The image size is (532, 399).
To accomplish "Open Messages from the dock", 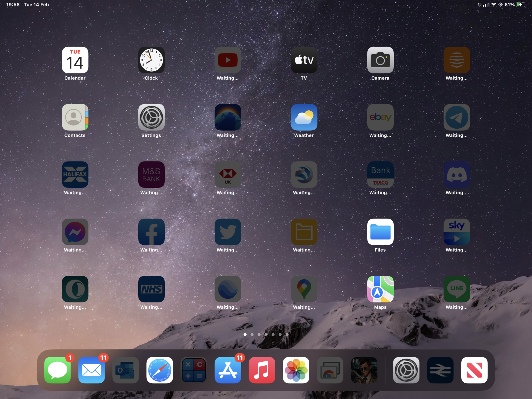I will [57, 370].
